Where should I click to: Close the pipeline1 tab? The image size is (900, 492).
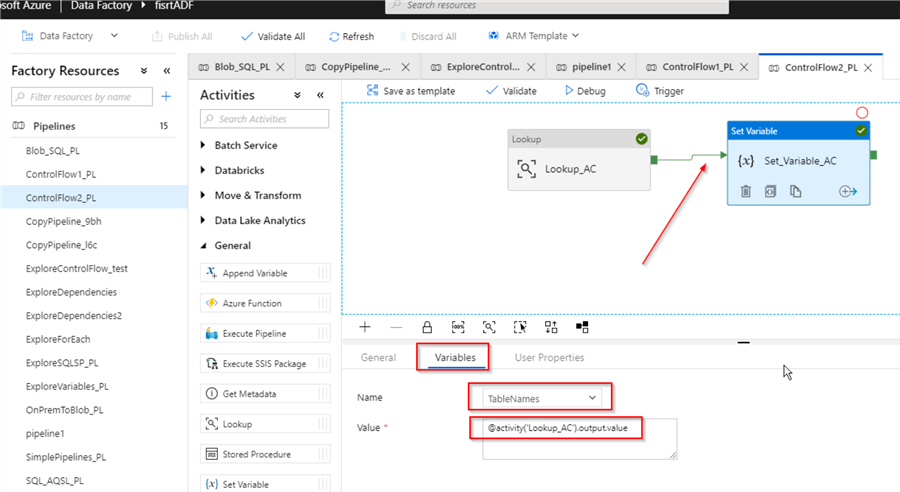[621, 67]
